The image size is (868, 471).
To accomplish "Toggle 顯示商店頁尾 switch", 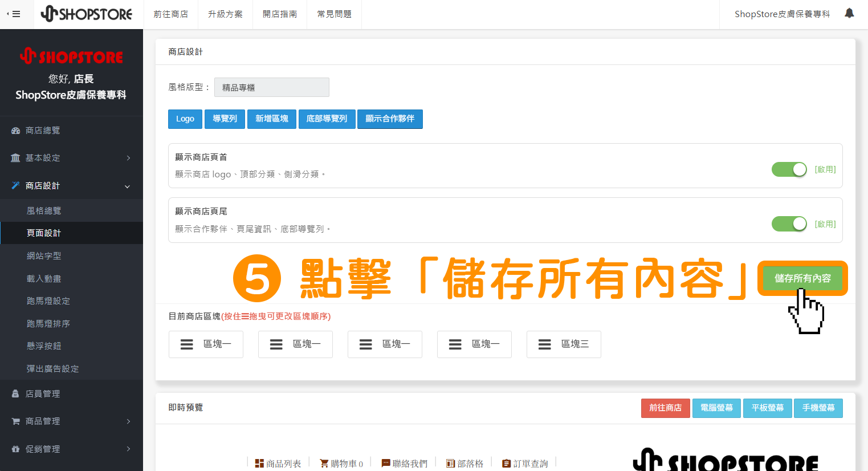I will (x=789, y=224).
